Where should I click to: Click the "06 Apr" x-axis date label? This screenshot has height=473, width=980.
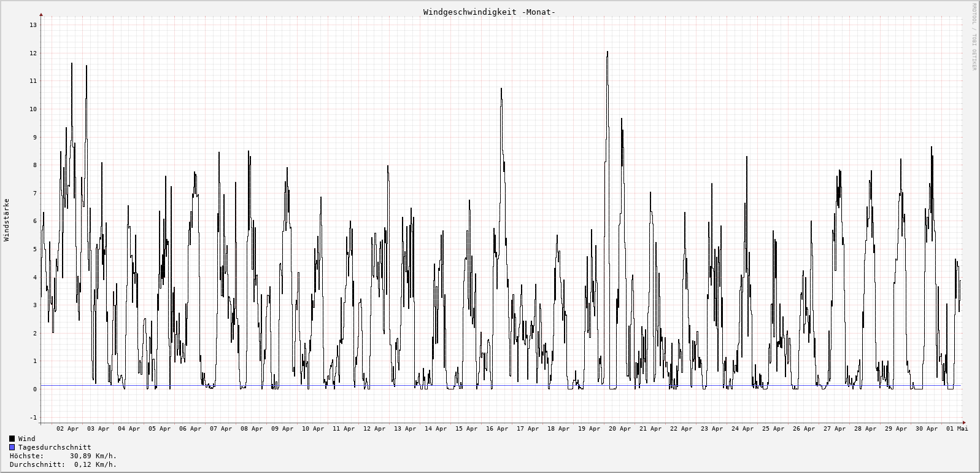coord(190,429)
